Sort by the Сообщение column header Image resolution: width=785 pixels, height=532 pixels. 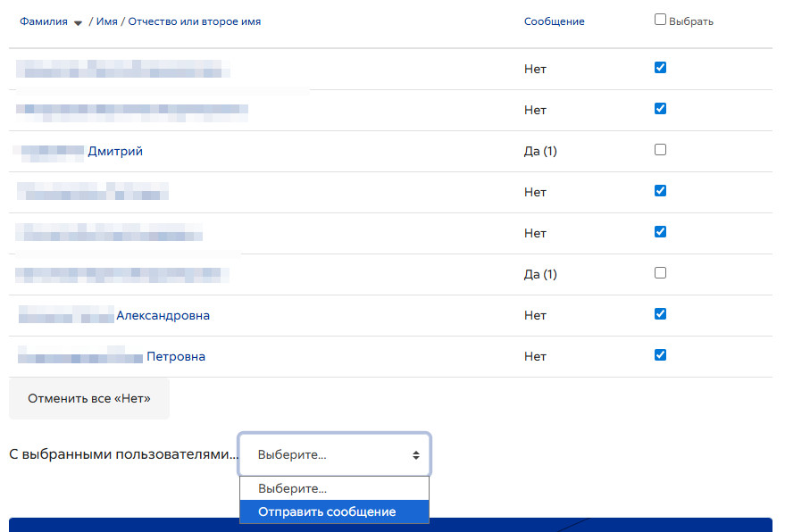pyautogui.click(x=555, y=21)
